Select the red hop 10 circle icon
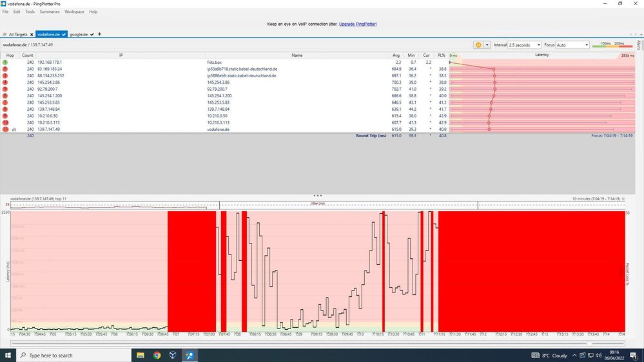644x362 pixels. click(x=5, y=123)
